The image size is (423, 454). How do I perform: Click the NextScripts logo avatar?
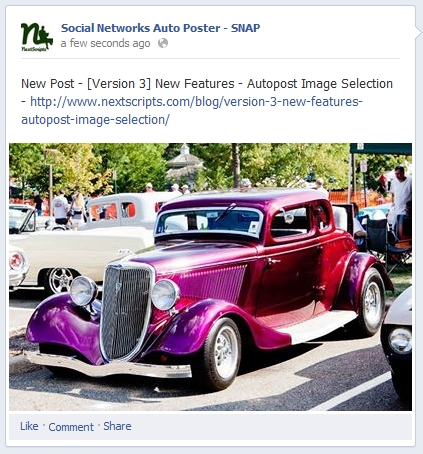pos(37,36)
